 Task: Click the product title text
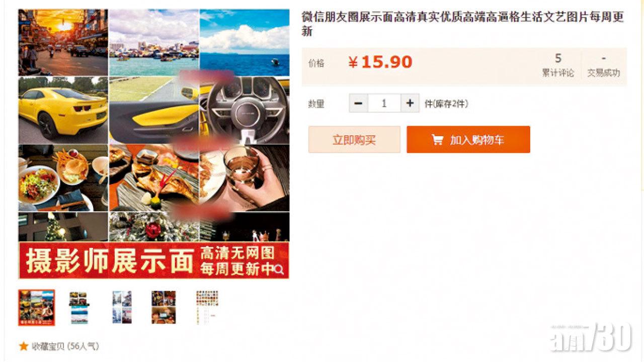click(463, 24)
